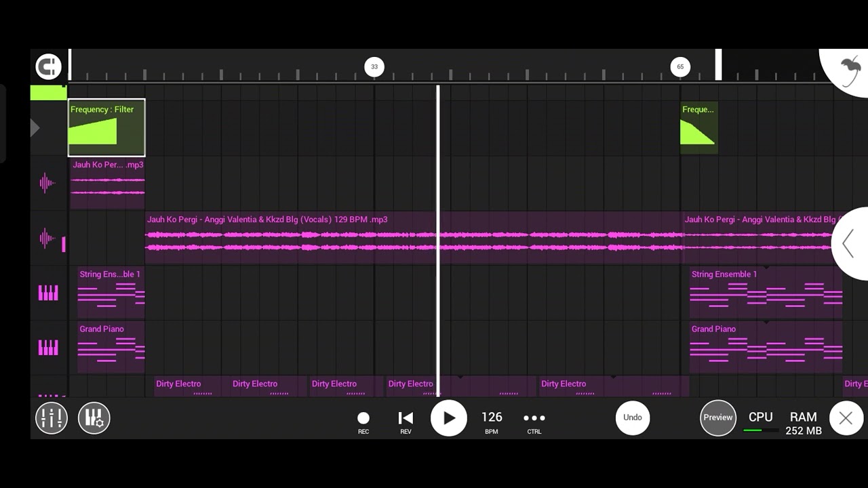Select the first Frequency : Filter automation clip
The image size is (868, 488).
[106, 128]
